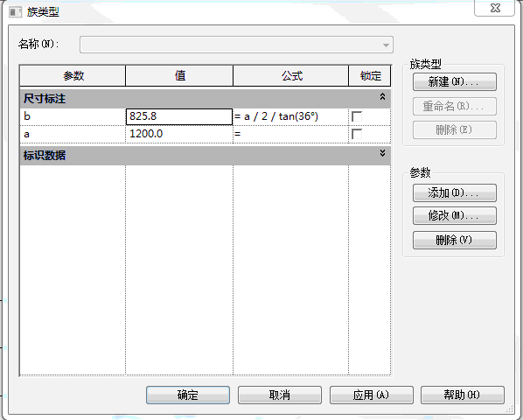Image resolution: width=523 pixels, height=420 pixels.
Task: Select parameter name b in the table
Action: [x=73, y=116]
